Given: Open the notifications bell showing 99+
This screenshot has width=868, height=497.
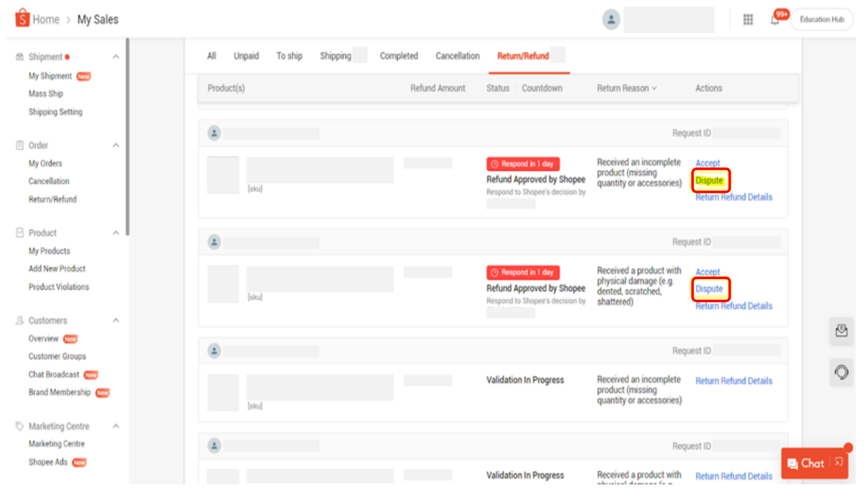Looking at the screenshot, I should pos(775,19).
